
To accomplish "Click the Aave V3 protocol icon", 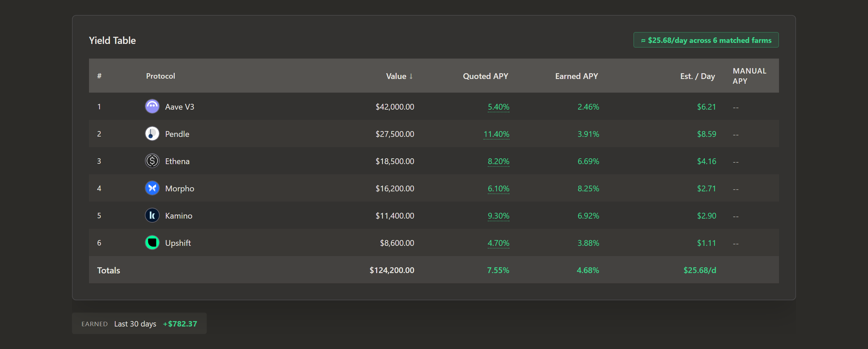I will (152, 106).
